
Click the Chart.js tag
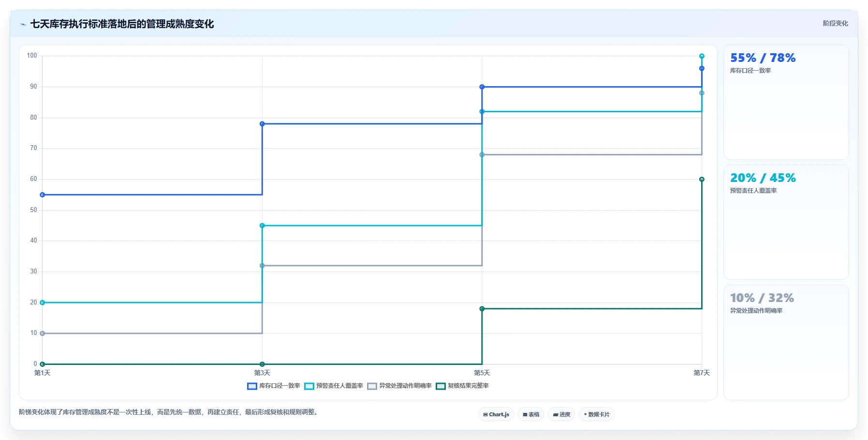496,414
